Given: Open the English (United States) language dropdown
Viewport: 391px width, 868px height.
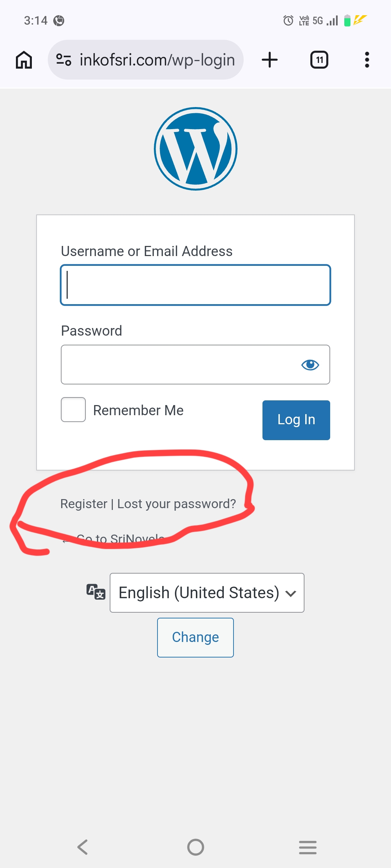Looking at the screenshot, I should tap(207, 592).
